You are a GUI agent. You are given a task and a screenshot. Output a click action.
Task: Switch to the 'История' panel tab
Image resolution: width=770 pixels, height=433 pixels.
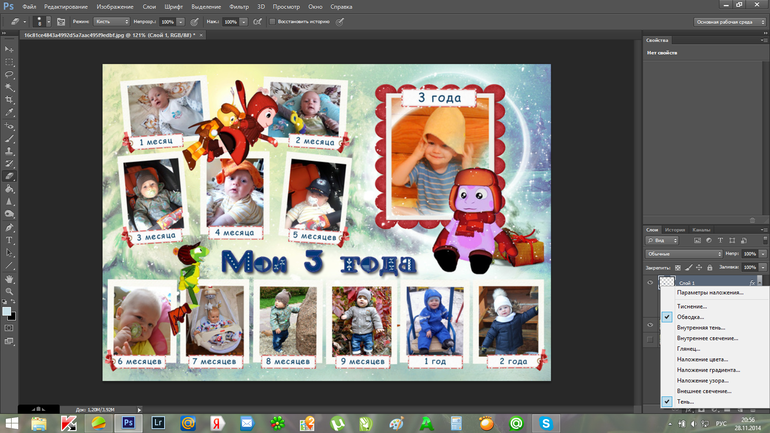(x=675, y=229)
